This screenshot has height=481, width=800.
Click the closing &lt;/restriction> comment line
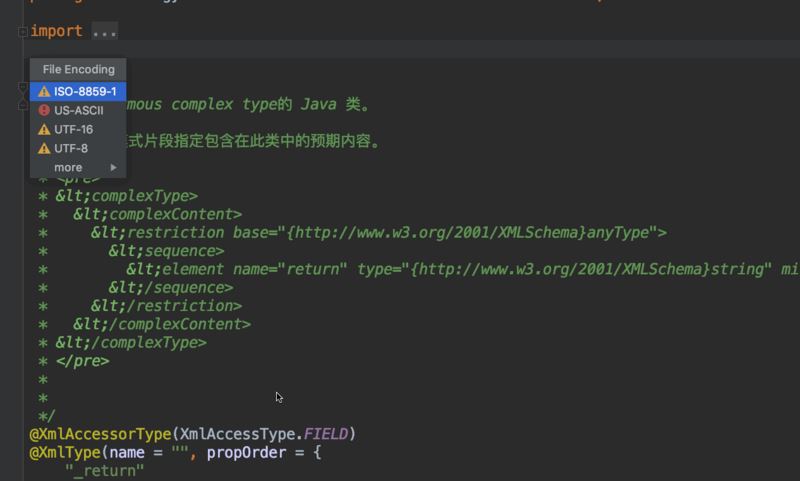[x=166, y=306]
